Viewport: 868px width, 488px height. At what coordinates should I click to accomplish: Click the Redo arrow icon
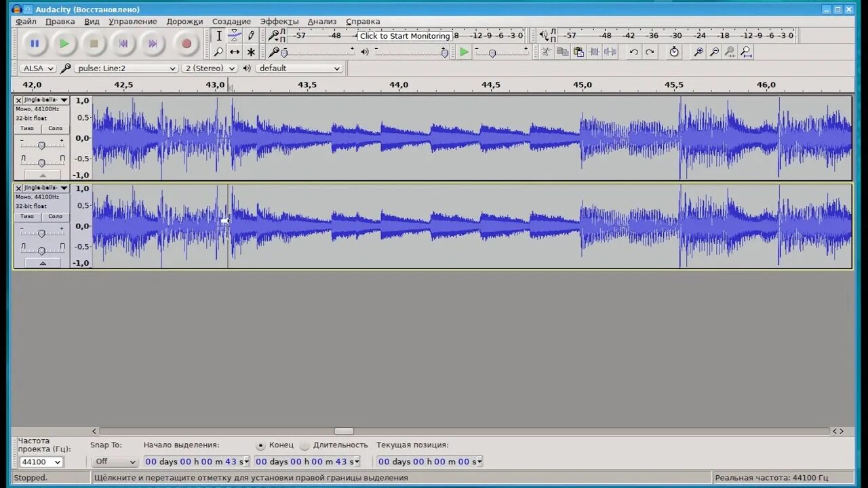[650, 52]
